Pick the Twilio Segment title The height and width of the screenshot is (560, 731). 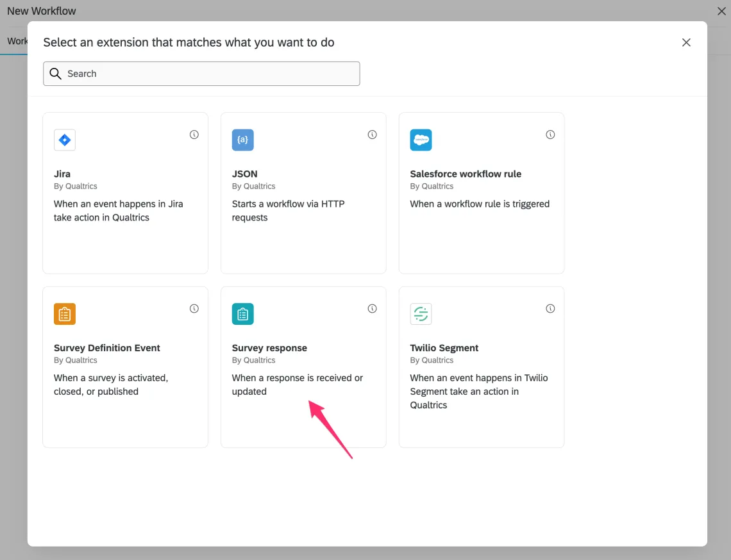pyautogui.click(x=444, y=348)
